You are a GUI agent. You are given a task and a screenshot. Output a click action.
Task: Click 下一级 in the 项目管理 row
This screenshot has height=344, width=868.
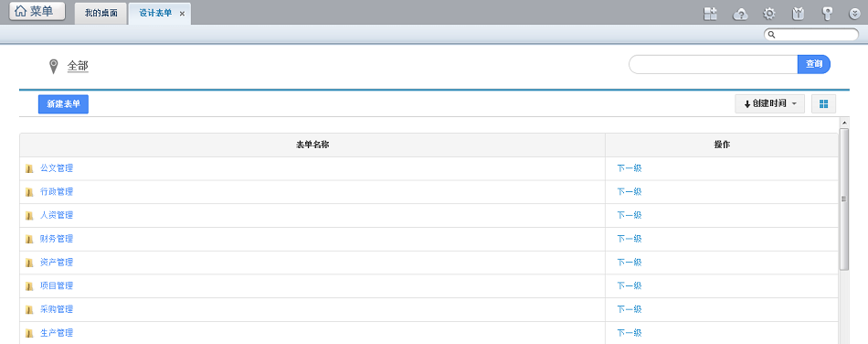[630, 285]
